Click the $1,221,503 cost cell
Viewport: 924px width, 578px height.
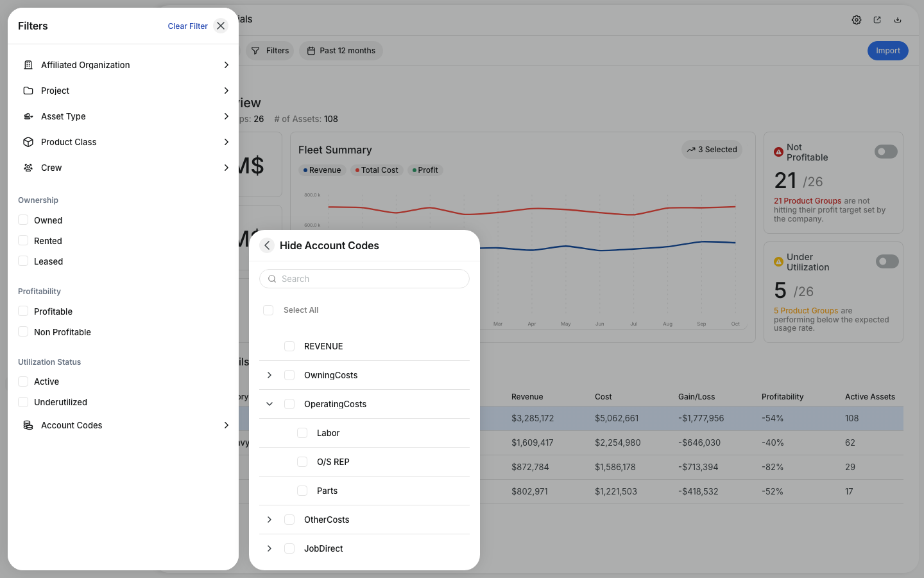click(616, 491)
